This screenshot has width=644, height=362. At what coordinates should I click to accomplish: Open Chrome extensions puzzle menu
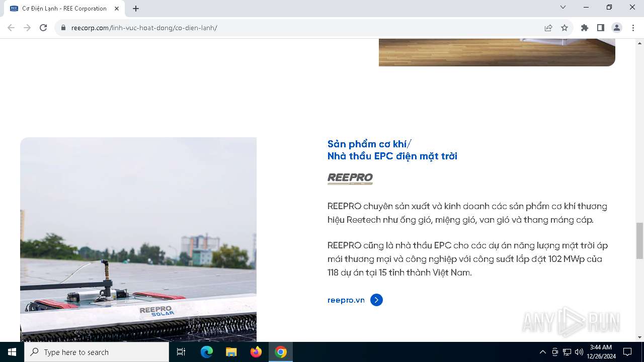585,28
